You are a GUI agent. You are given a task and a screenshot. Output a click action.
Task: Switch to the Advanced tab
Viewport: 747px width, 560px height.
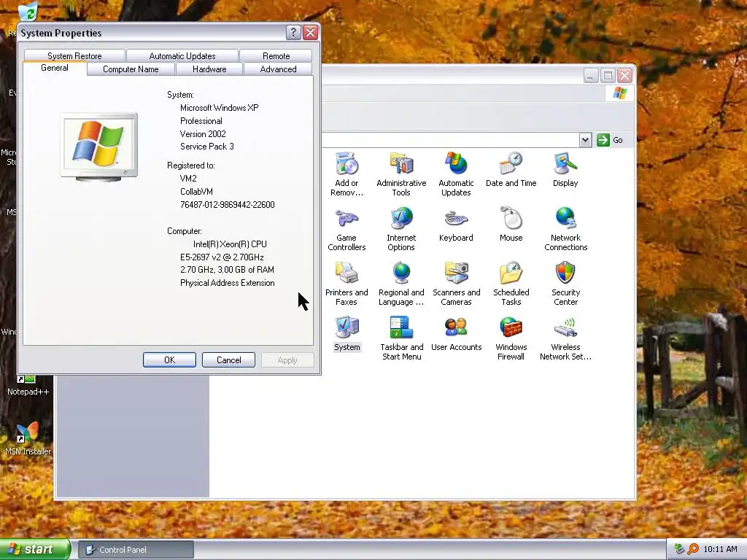tap(278, 69)
